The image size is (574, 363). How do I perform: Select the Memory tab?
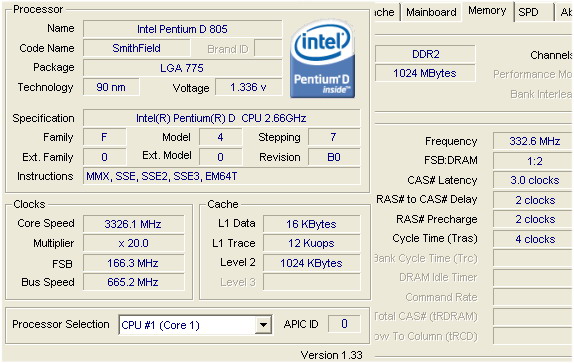pos(487,11)
